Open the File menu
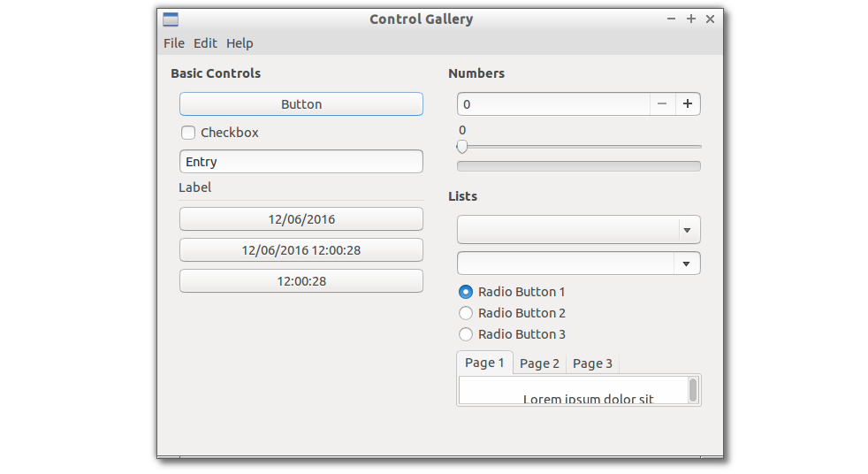This screenshot has height=474, width=868. [174, 43]
